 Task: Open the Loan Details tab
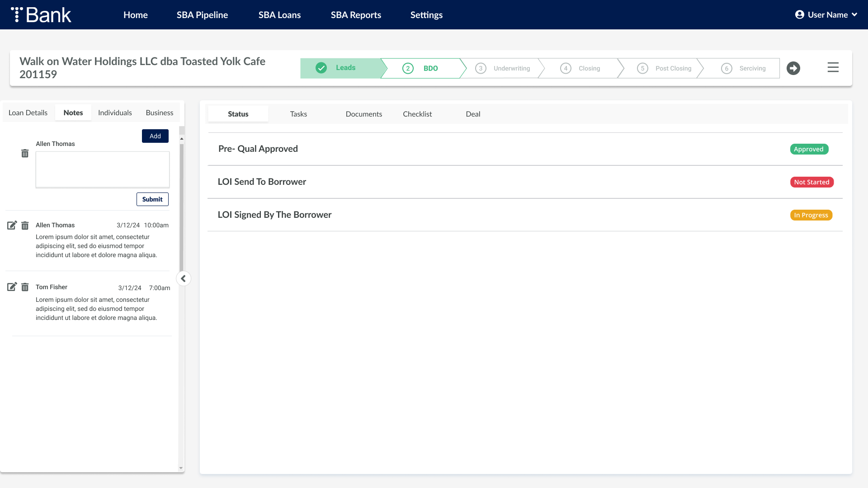point(28,113)
